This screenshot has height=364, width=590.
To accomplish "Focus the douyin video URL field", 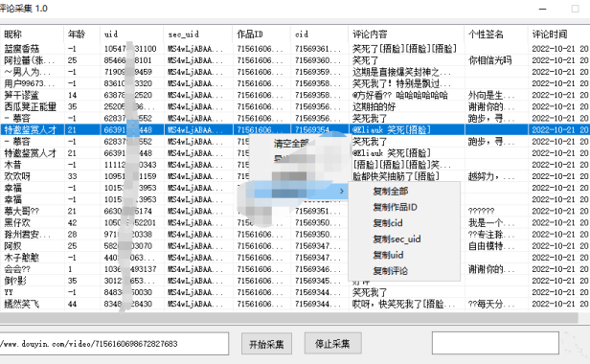I will (x=114, y=343).
